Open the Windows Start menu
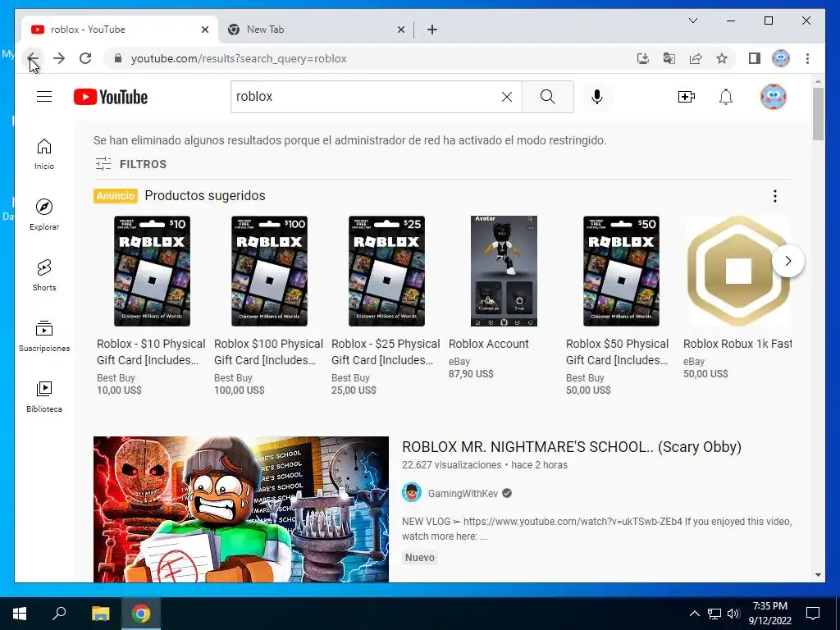 pyautogui.click(x=20, y=614)
